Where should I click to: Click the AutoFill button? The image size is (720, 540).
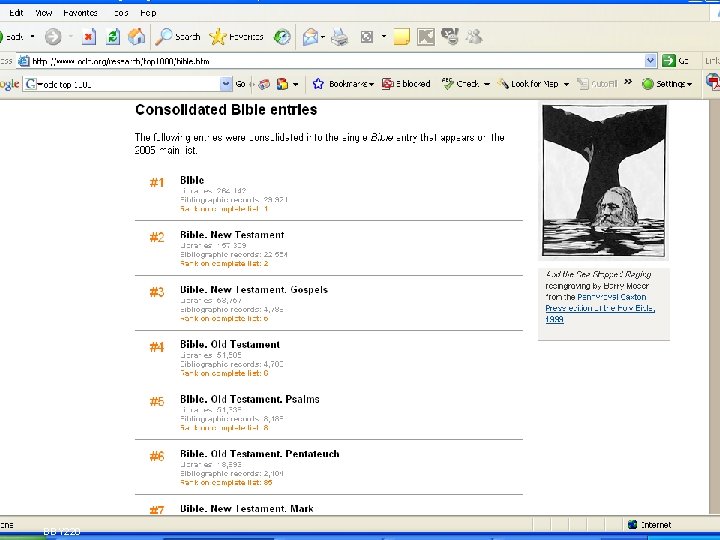597,84
